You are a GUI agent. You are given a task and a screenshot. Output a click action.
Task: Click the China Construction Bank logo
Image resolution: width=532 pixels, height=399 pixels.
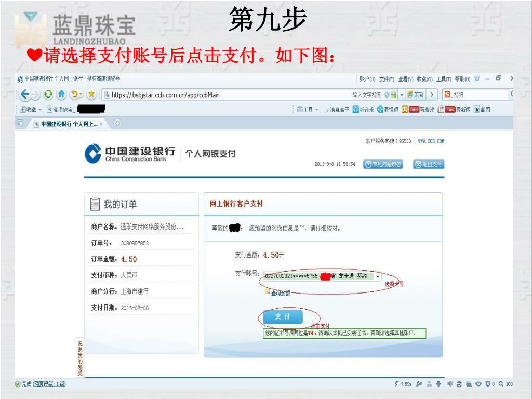pos(130,153)
